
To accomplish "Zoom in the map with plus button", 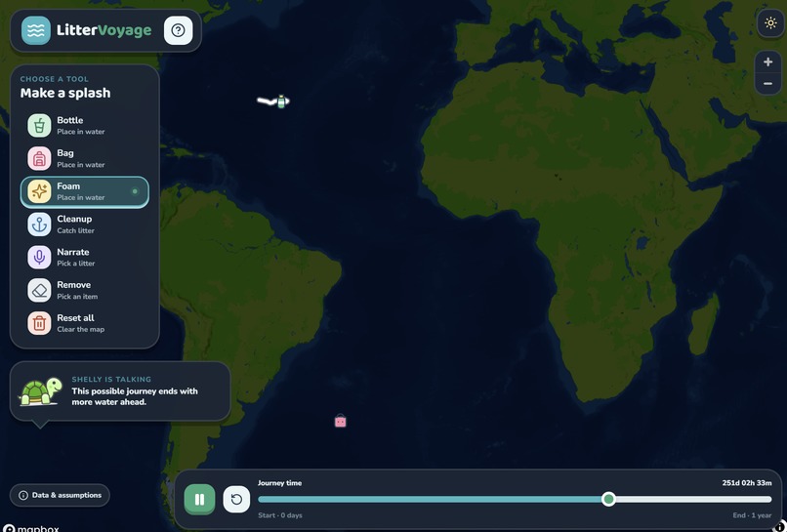I will pyautogui.click(x=767, y=61).
